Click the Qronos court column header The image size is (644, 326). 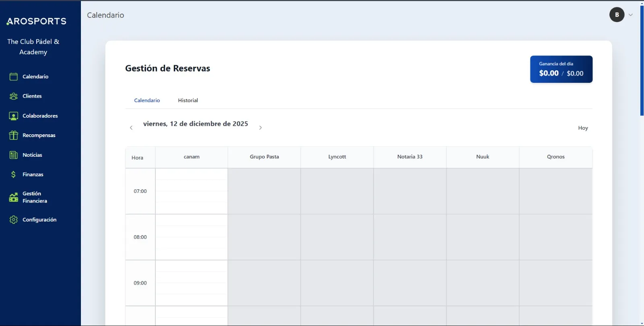(555, 157)
